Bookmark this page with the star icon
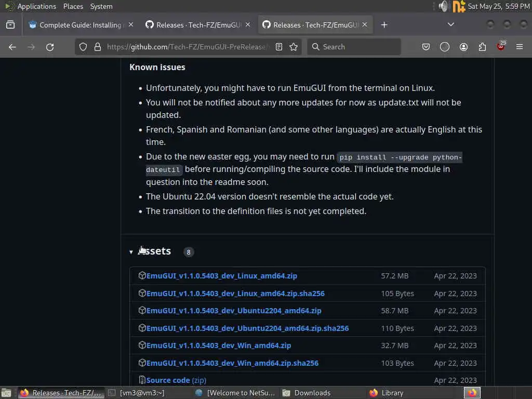The height and width of the screenshot is (399, 532). tap(294, 47)
